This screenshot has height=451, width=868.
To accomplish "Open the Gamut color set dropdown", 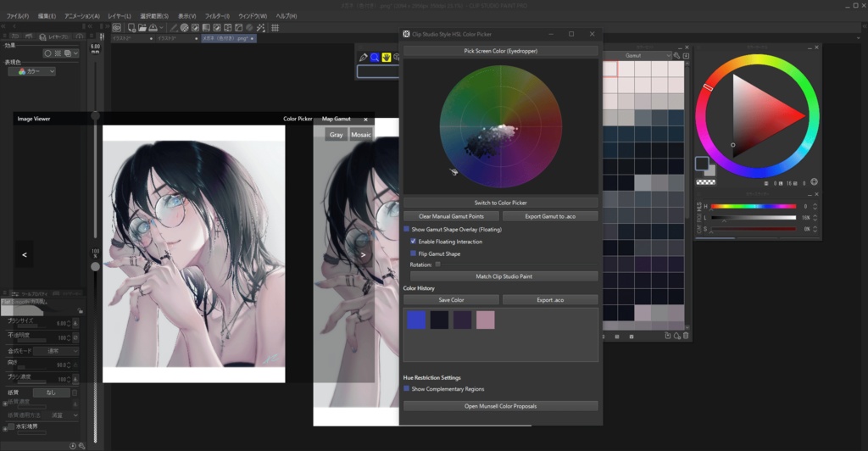I will (637, 55).
